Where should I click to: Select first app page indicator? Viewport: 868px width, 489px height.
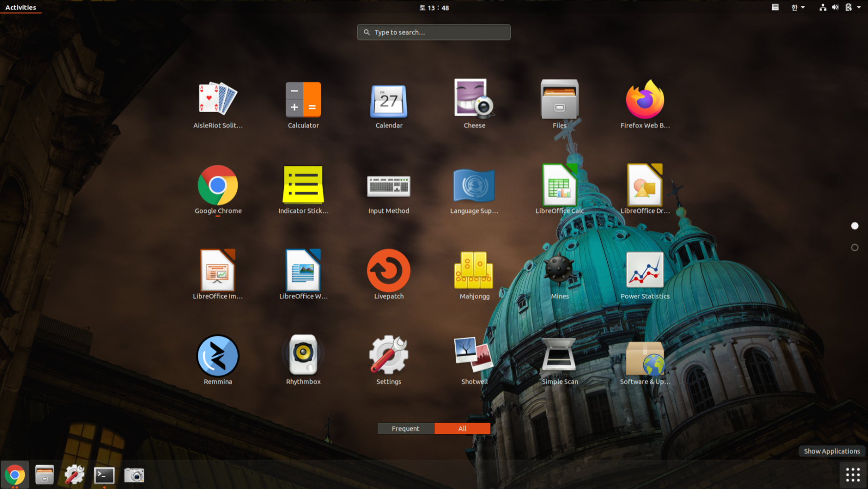click(x=855, y=225)
